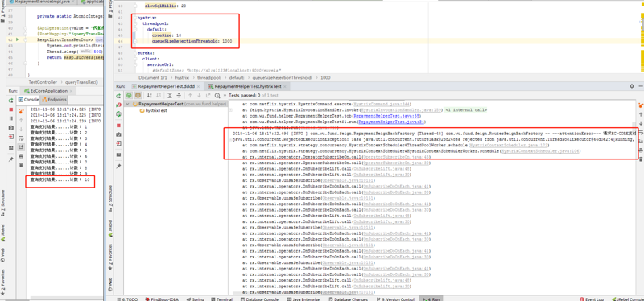Move up the stack trace in left console
This screenshot has height=301, width=644.
(21, 119)
